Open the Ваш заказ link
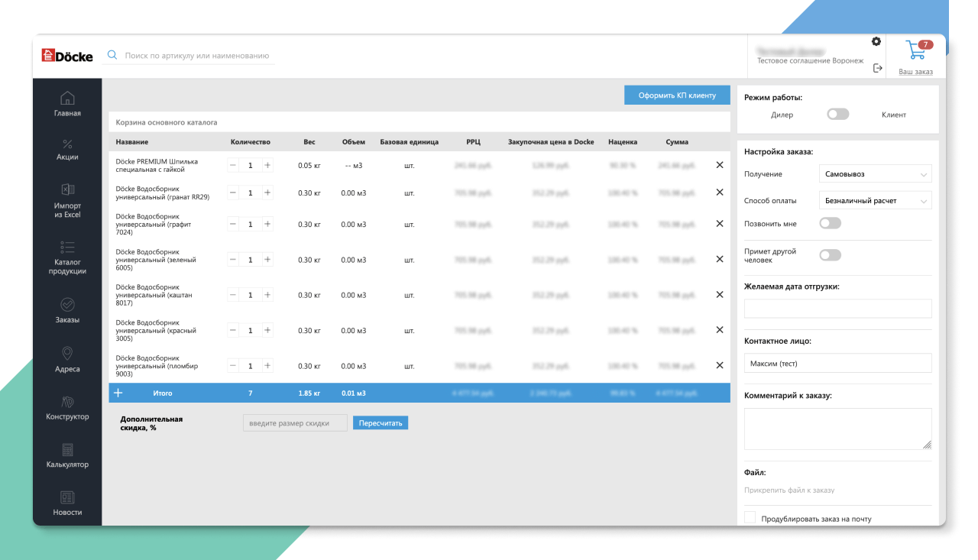Image resolution: width=978 pixels, height=560 pixels. point(915,72)
